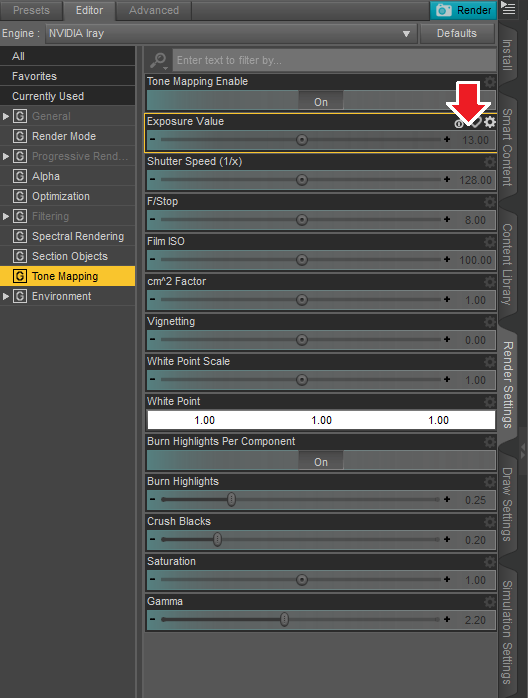Click the Saturation plus icon
This screenshot has height=698, width=528.
pos(447,579)
